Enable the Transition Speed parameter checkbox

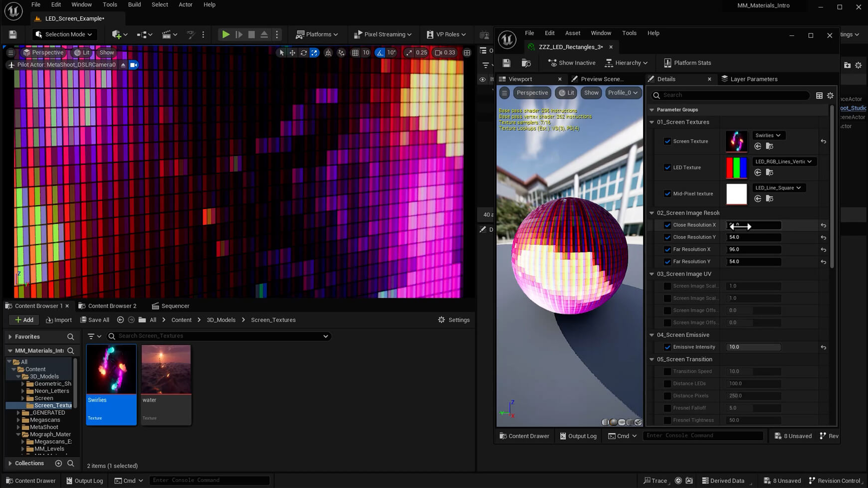[x=667, y=371]
